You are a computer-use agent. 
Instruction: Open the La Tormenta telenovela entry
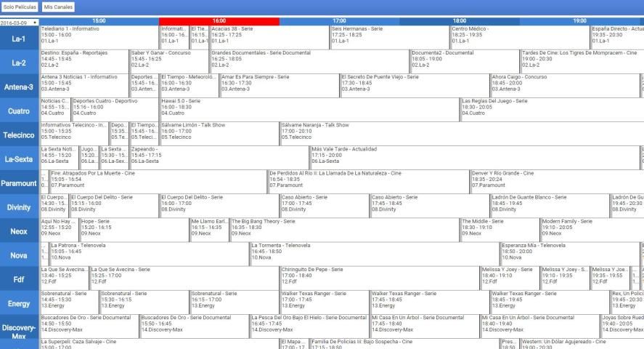(374, 252)
